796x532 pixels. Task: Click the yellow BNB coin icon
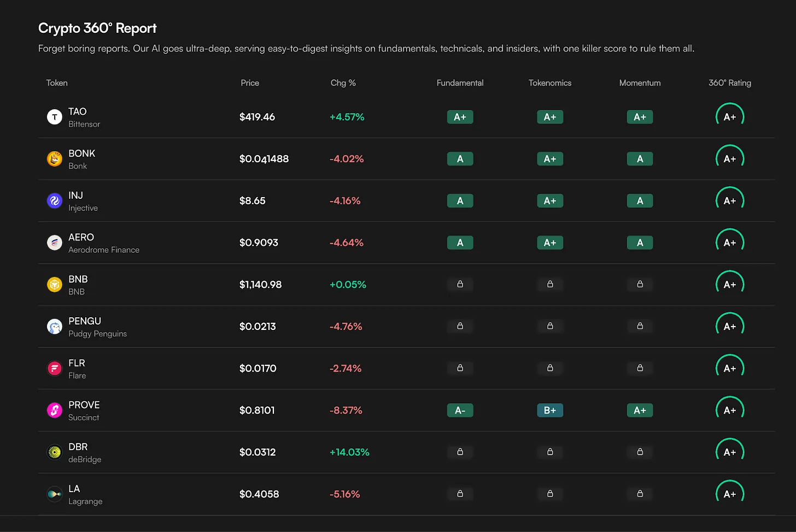[x=55, y=285]
